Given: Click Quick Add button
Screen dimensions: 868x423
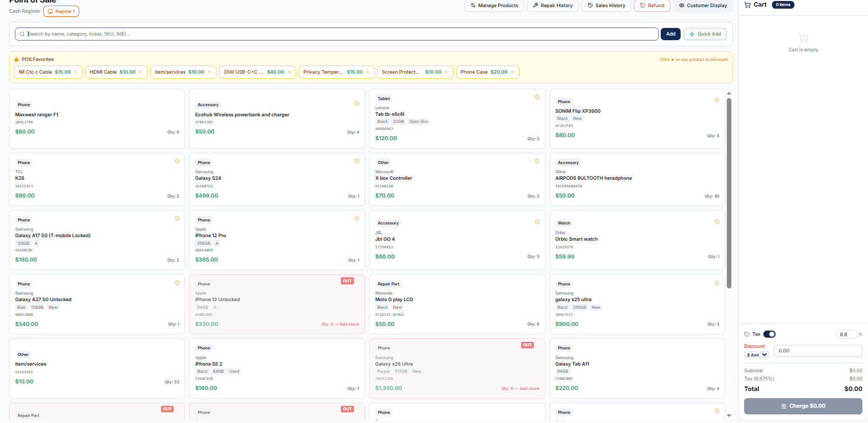Looking at the screenshot, I should 705,34.
